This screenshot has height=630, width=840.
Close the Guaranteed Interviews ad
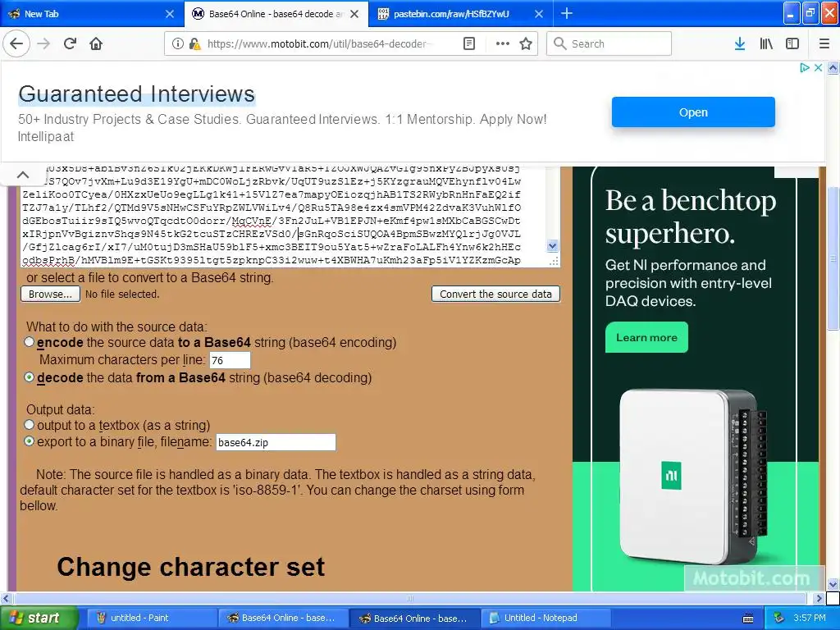pyautogui.click(x=818, y=67)
